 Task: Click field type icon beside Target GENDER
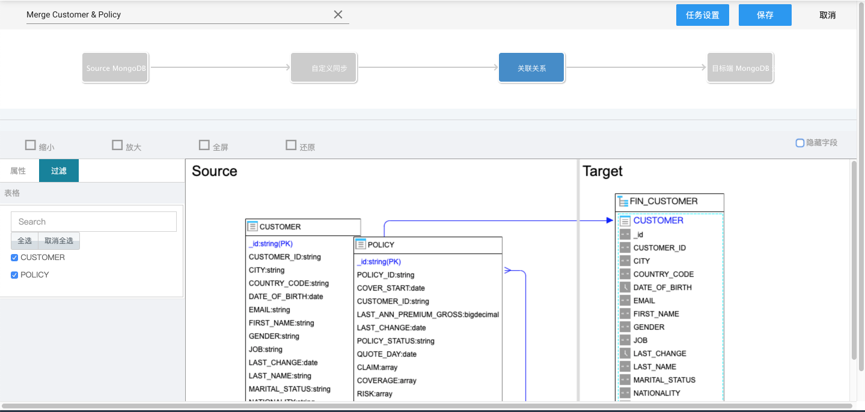click(x=625, y=327)
